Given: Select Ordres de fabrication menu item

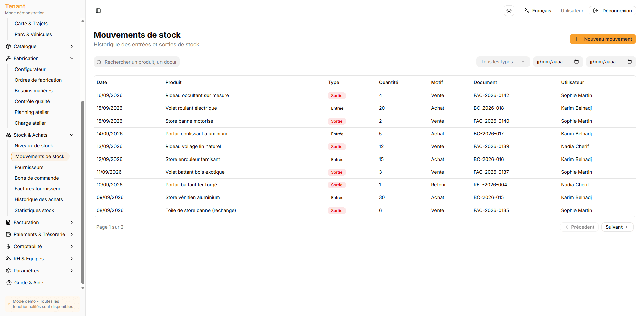Looking at the screenshot, I should click(38, 80).
